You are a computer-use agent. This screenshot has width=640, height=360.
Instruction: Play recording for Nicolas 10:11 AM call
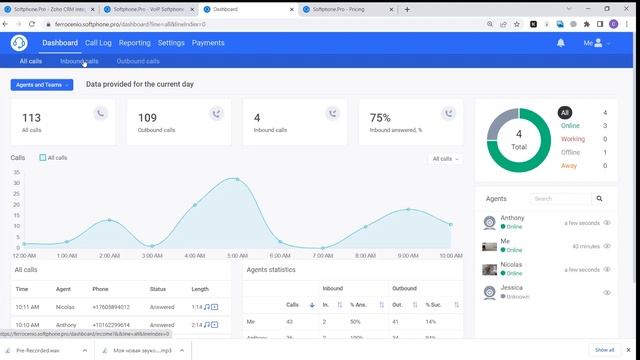tap(207, 307)
